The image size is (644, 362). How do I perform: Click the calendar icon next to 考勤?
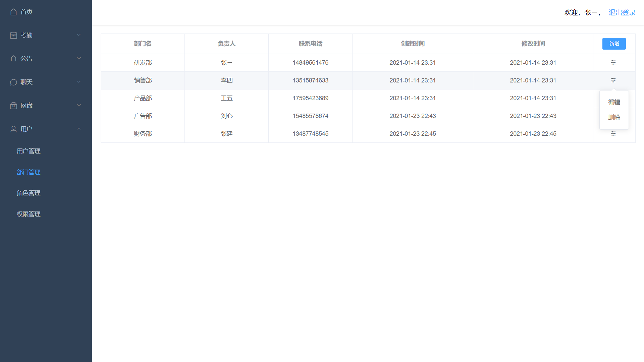point(13,35)
